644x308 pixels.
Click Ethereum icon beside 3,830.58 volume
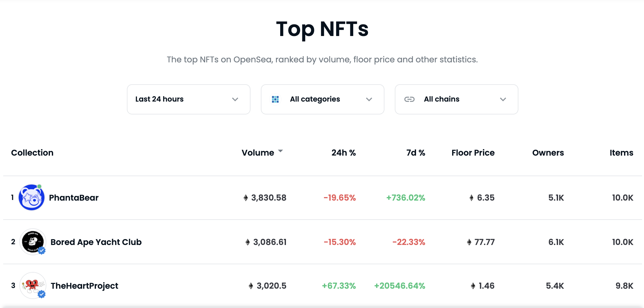pyautogui.click(x=246, y=198)
